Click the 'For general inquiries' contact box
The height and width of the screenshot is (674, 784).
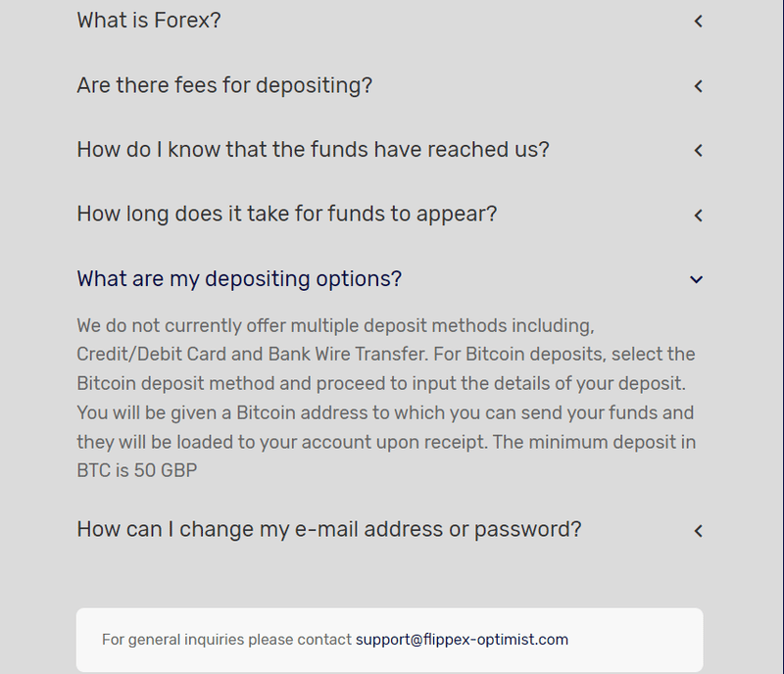[x=389, y=640]
